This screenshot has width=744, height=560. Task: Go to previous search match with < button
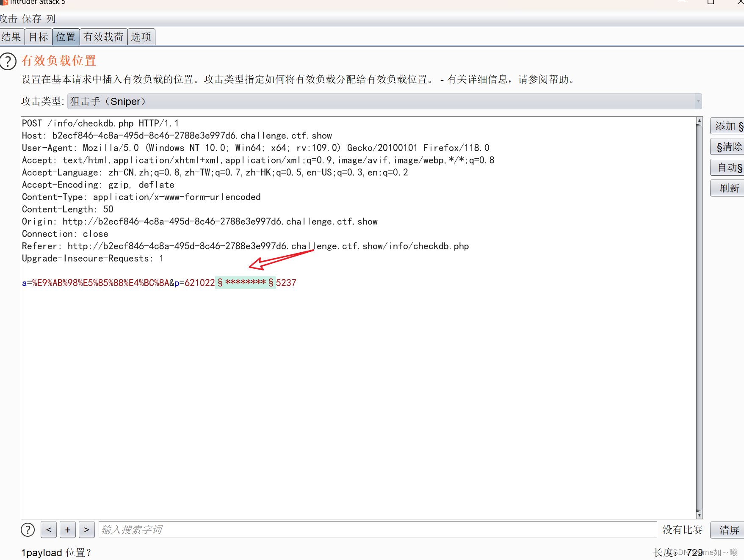click(49, 530)
